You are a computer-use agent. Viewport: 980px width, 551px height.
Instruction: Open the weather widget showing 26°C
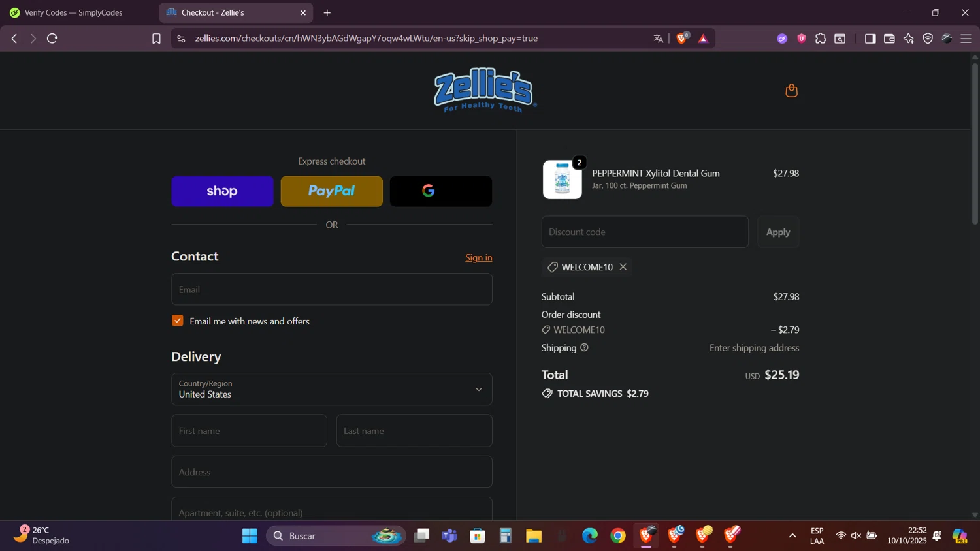pos(42,535)
